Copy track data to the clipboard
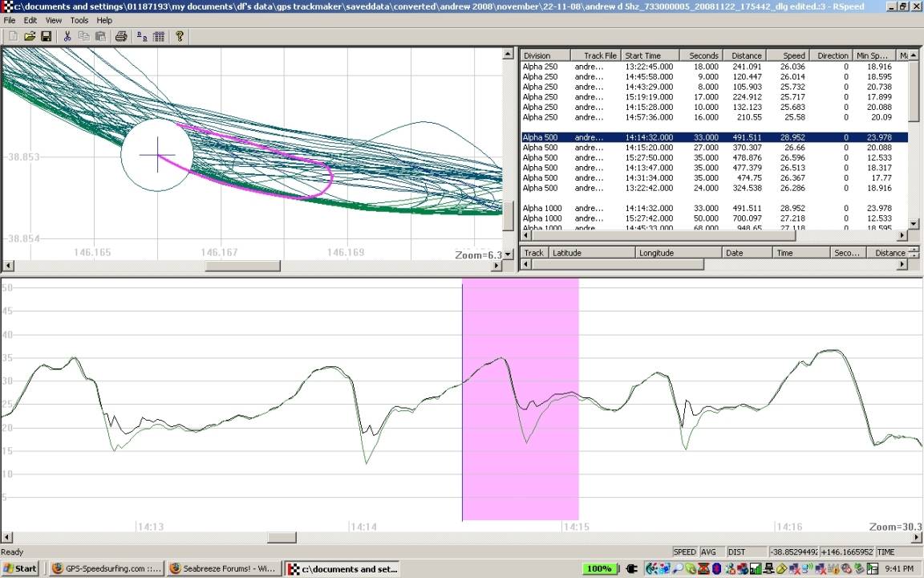 [84, 36]
